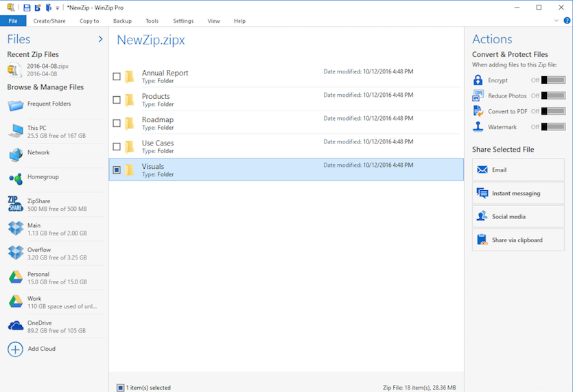The image size is (573, 392).
Task: Click the Products folder icon
Action: click(x=130, y=100)
